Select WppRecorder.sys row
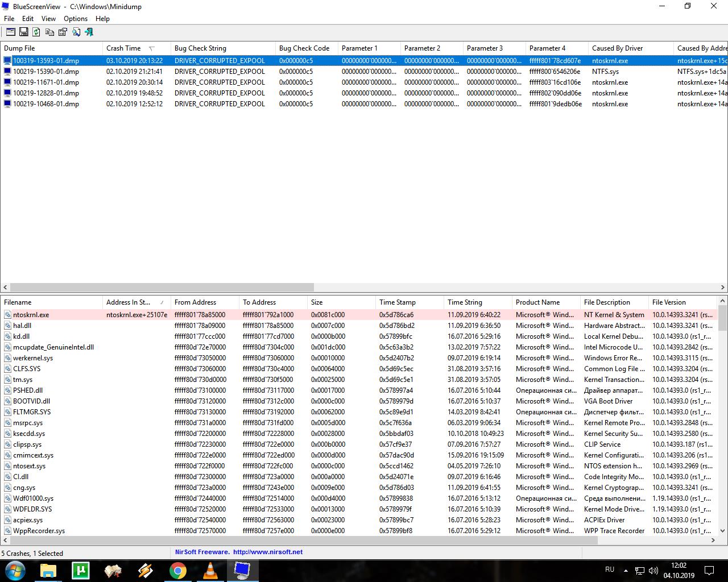728x582 pixels. coord(359,531)
